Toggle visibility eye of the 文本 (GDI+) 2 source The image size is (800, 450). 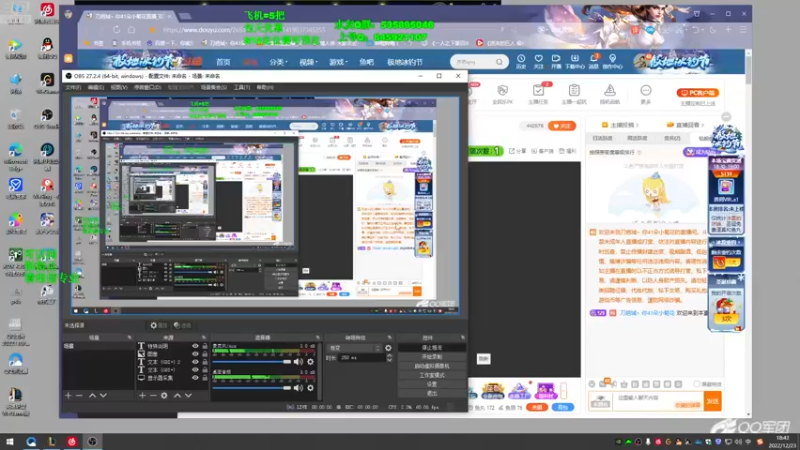(x=195, y=362)
